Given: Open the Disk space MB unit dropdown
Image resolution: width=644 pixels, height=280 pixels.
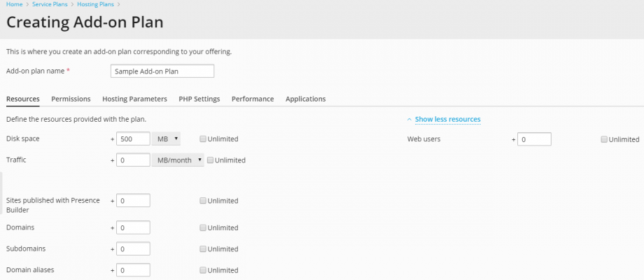Looking at the screenshot, I should tap(167, 139).
